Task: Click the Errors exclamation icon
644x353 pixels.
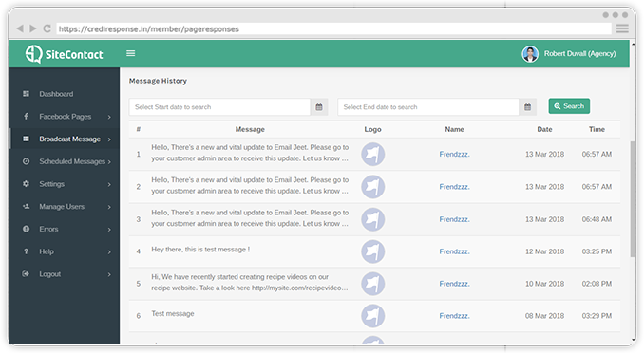Action: [x=26, y=229]
